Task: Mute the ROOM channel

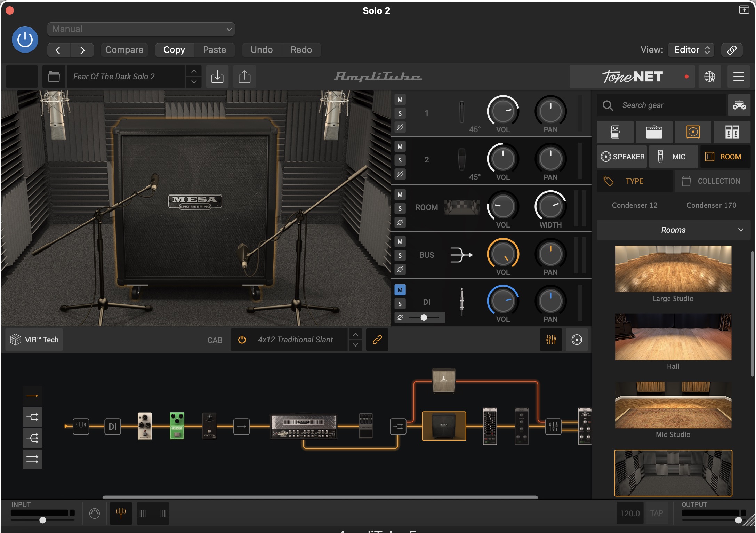Action: click(x=400, y=195)
